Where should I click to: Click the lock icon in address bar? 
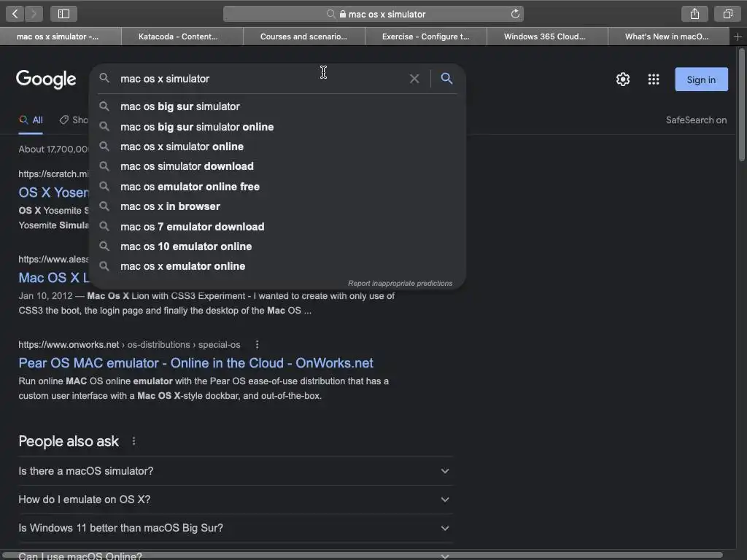pos(343,15)
